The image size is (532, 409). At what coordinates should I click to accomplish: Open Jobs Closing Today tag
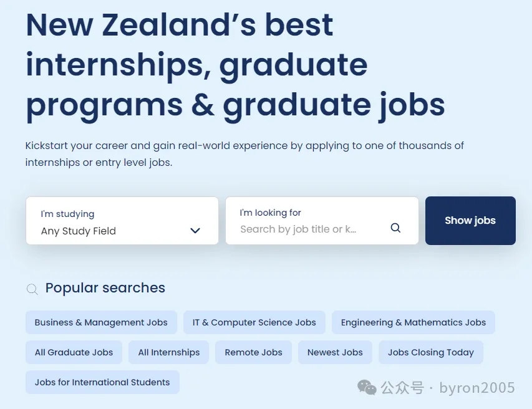point(430,352)
